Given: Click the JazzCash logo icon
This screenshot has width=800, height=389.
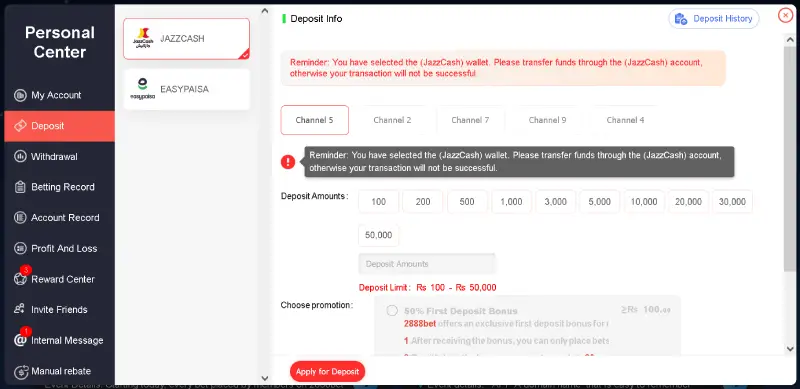Looking at the screenshot, I should click(143, 38).
